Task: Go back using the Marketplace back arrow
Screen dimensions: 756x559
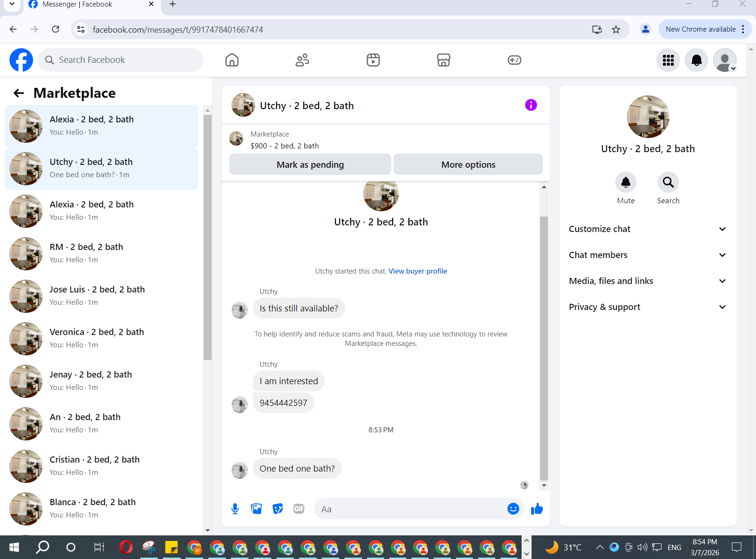Action: (19, 93)
